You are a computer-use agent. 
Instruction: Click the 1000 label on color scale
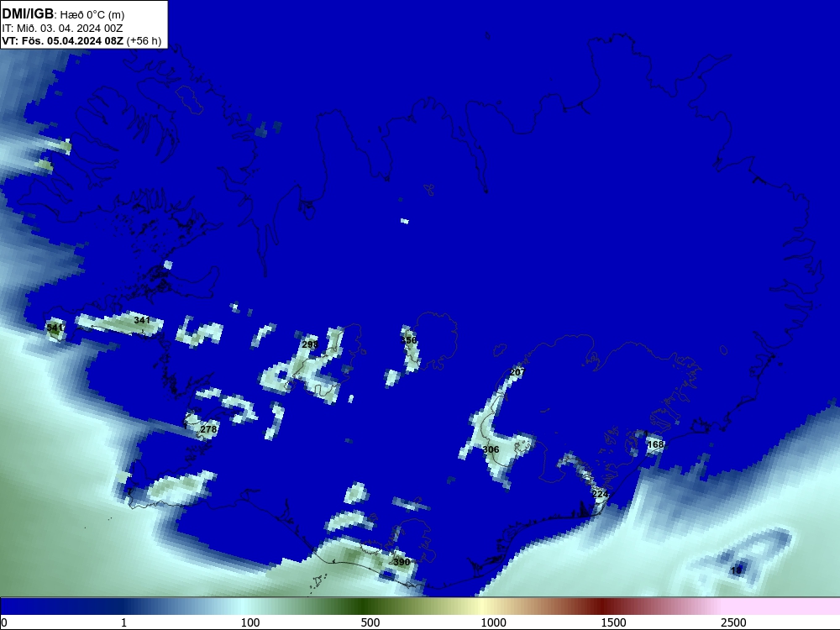pos(493,622)
